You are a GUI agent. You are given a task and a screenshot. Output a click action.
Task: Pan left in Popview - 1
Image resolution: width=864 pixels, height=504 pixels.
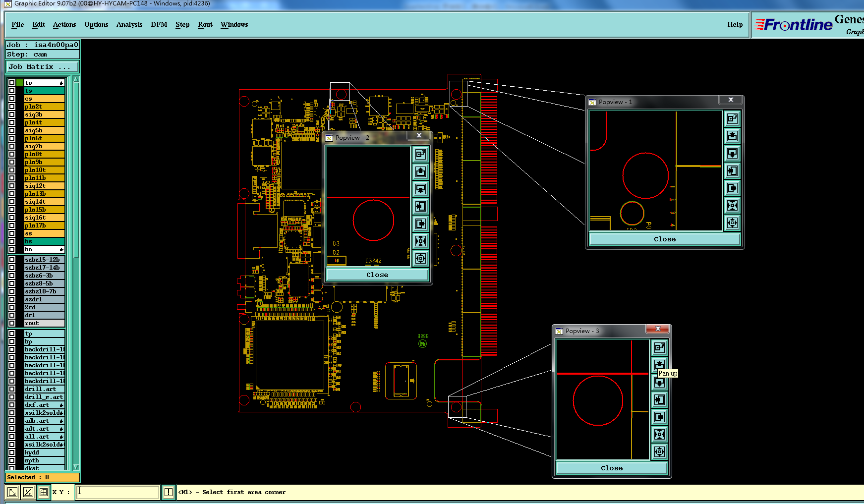(732, 171)
